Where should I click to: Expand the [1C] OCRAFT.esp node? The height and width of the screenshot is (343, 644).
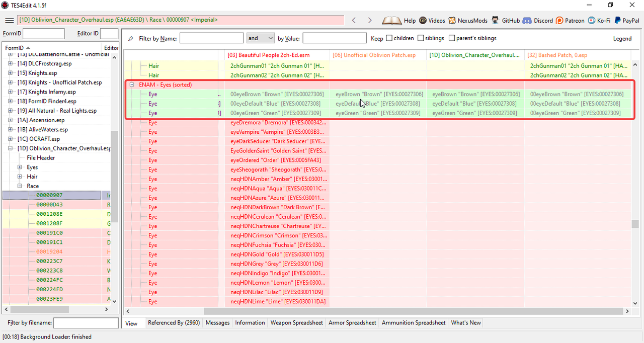pos(10,139)
